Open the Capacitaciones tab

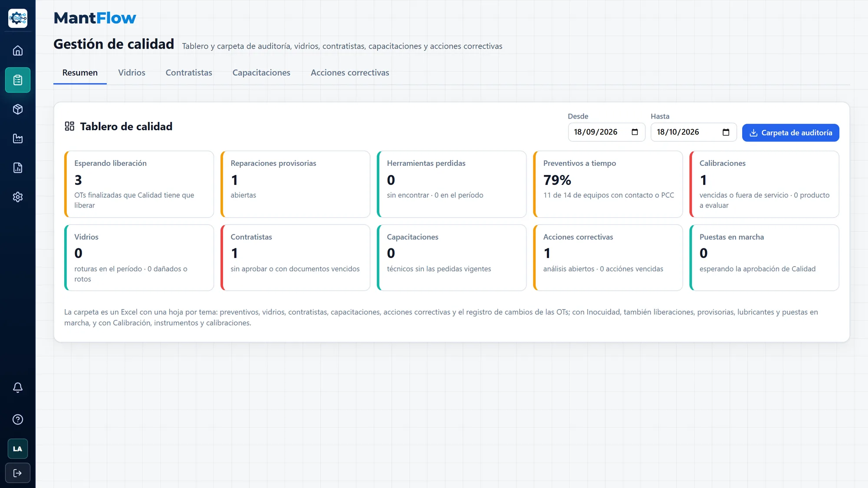coord(261,73)
